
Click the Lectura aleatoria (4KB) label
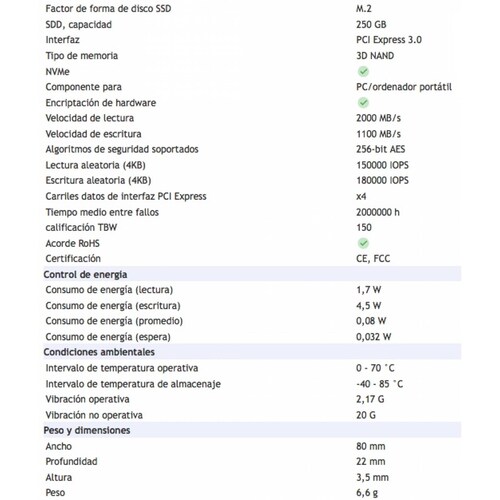[x=95, y=165]
